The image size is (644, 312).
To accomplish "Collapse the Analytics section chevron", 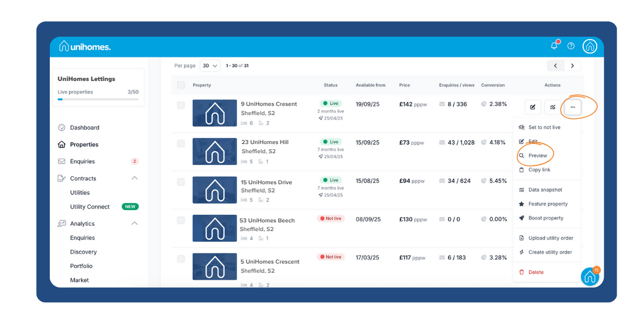I will pos(134,223).
